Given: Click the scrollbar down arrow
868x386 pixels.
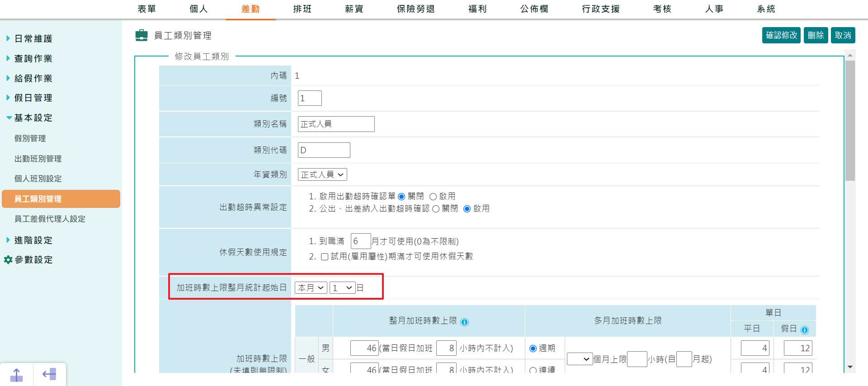Looking at the screenshot, I should (x=850, y=367).
